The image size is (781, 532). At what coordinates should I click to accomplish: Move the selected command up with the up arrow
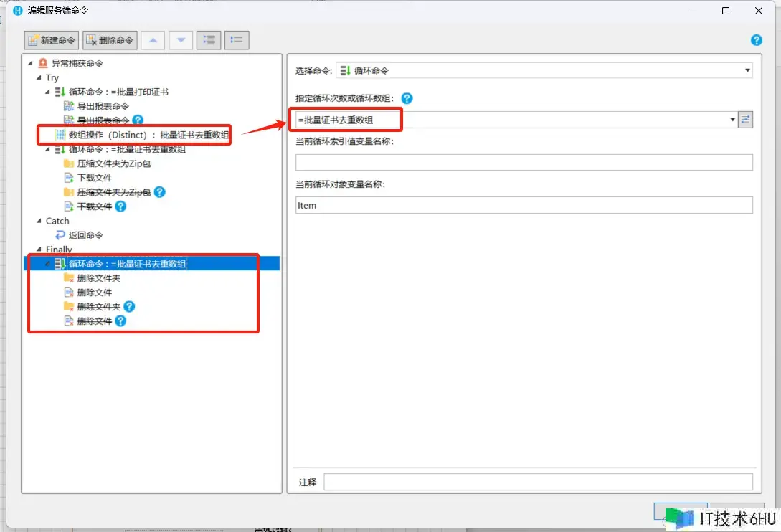click(x=153, y=40)
